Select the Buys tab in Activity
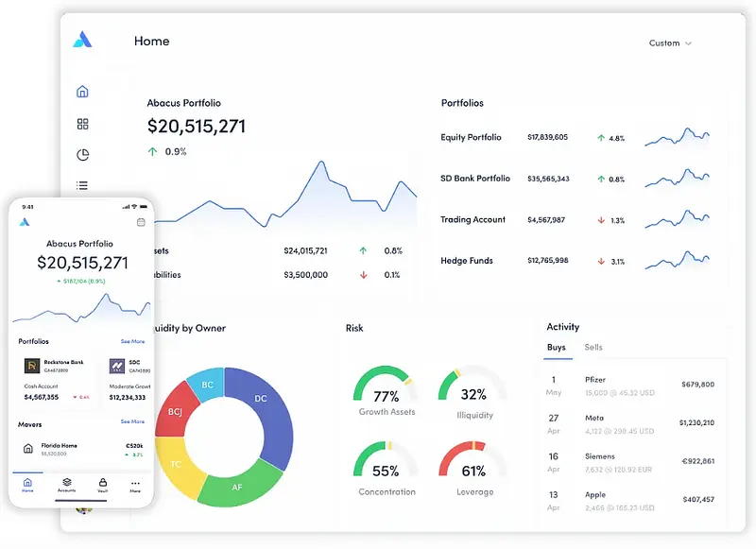 [557, 348]
